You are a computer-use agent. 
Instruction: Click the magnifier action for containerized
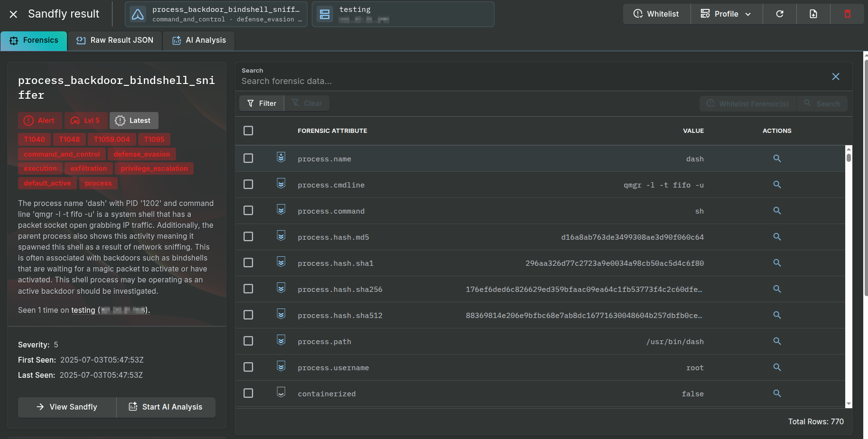point(777,393)
